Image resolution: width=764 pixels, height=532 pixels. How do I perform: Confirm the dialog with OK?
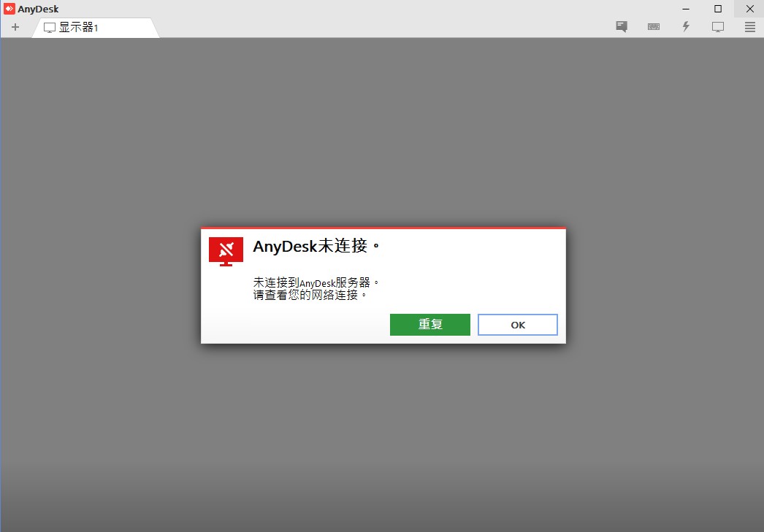point(517,325)
